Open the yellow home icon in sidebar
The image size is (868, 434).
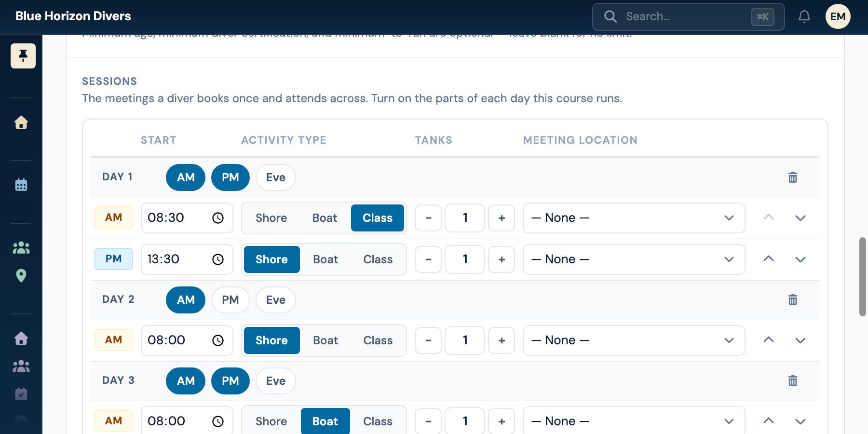click(21, 122)
